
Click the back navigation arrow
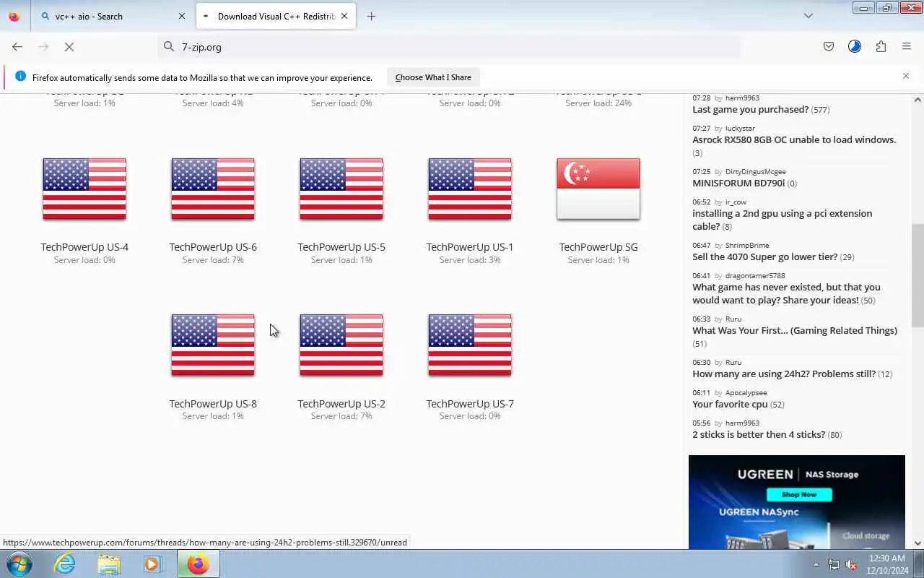pos(17,46)
